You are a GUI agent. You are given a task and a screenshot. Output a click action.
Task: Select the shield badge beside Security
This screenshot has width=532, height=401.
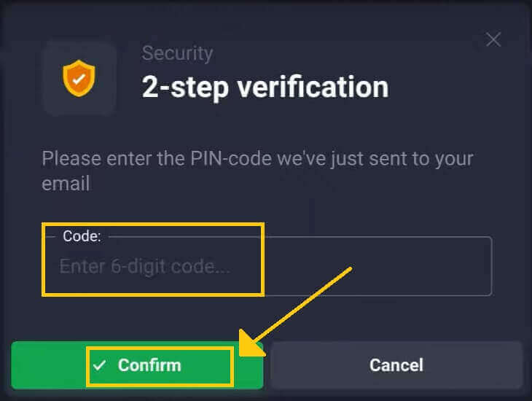tap(79, 79)
